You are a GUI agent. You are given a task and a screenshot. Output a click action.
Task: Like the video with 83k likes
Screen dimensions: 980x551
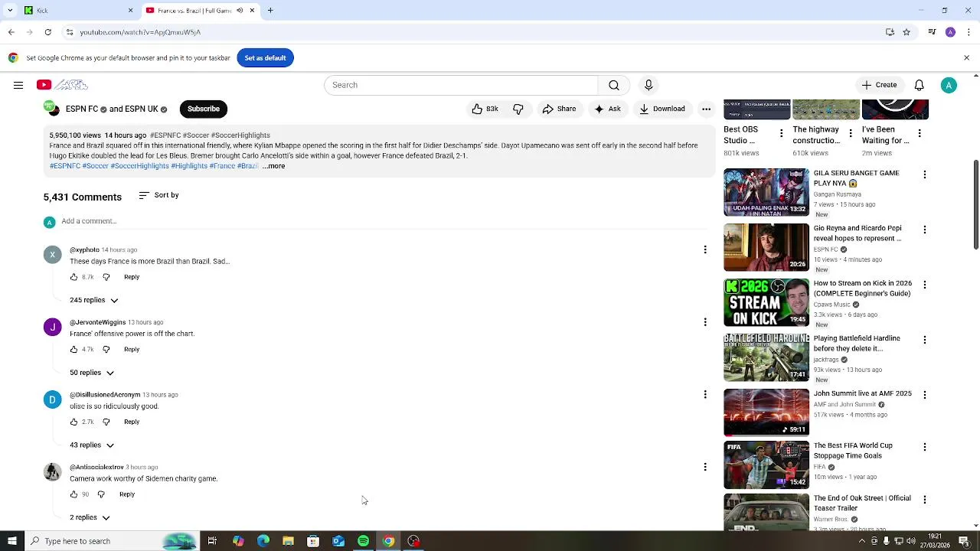click(x=485, y=109)
